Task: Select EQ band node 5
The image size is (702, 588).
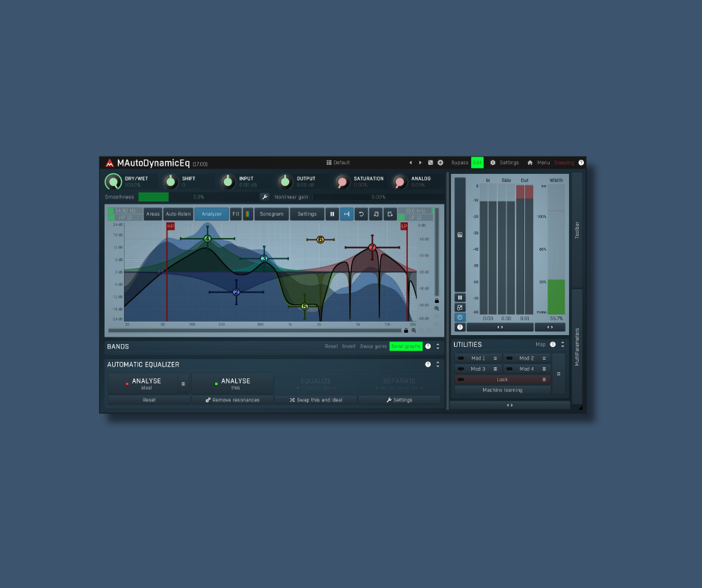Action: pyautogui.click(x=305, y=307)
